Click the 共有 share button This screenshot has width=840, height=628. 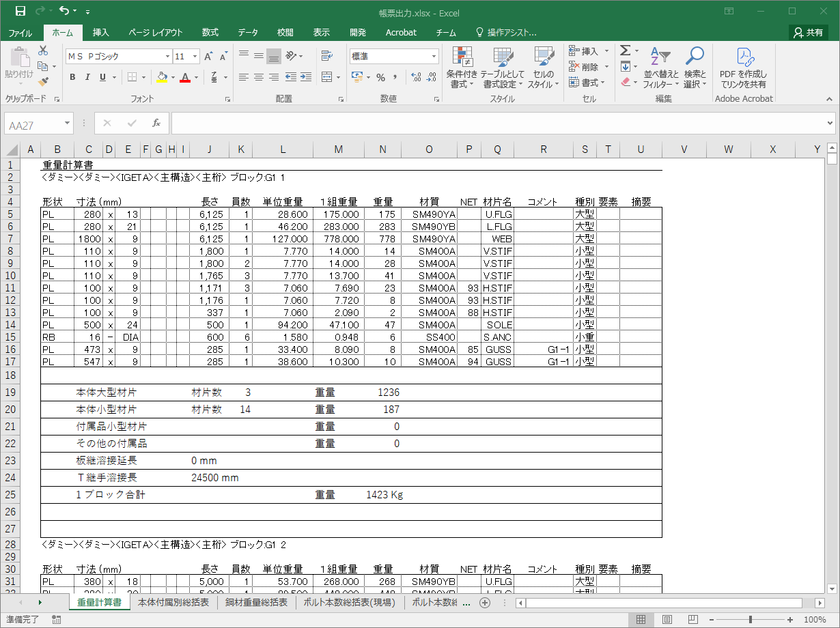tap(809, 32)
